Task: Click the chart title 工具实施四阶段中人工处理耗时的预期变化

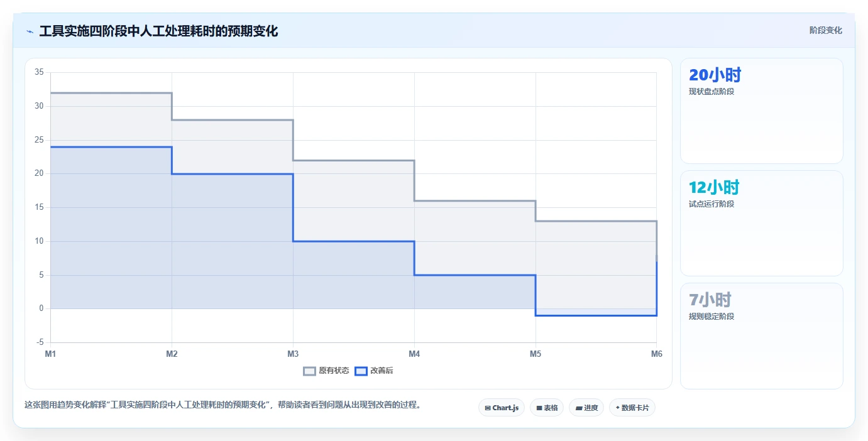Action: [158, 31]
